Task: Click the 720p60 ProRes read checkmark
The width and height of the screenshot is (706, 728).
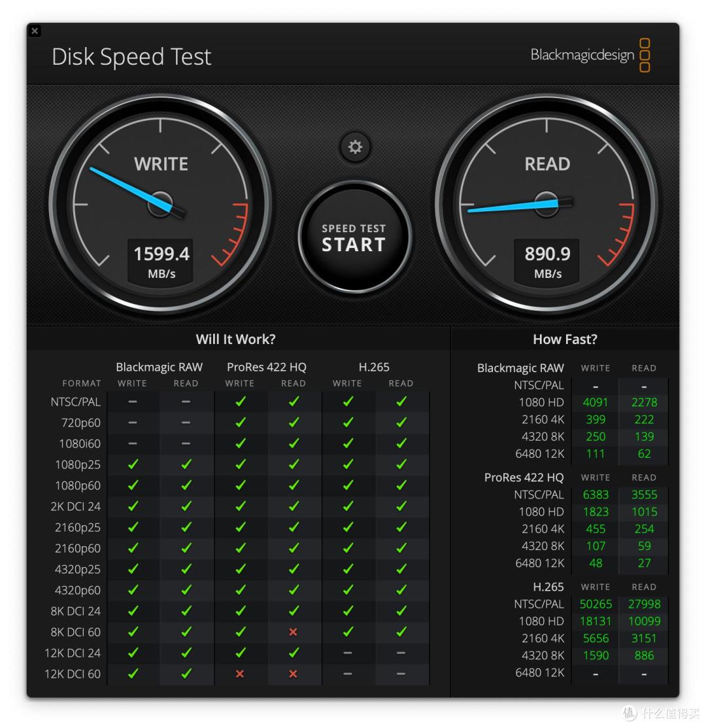Action: [x=294, y=423]
